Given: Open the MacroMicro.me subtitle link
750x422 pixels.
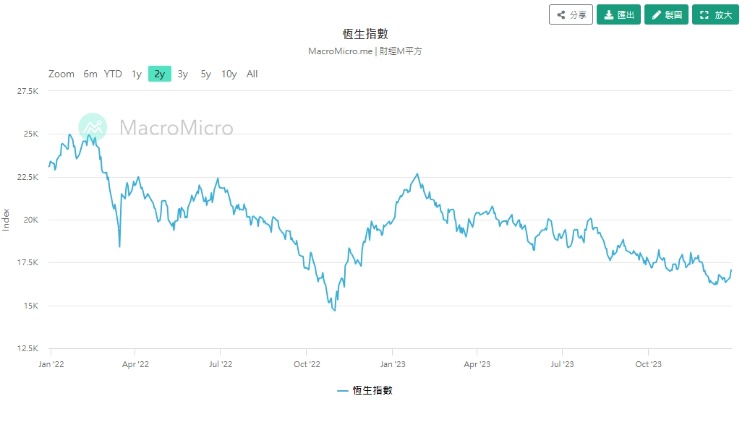Looking at the screenshot, I should pyautogui.click(x=340, y=50).
